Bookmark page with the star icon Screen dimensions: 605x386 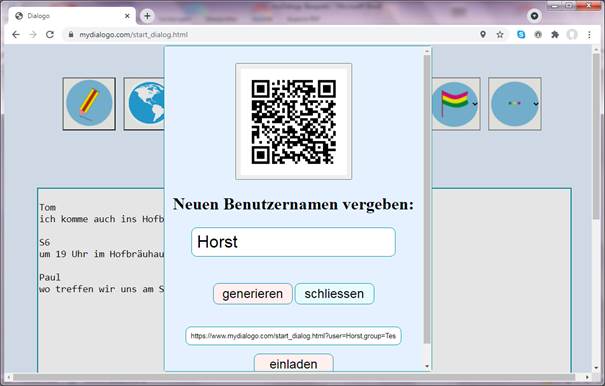click(500, 35)
